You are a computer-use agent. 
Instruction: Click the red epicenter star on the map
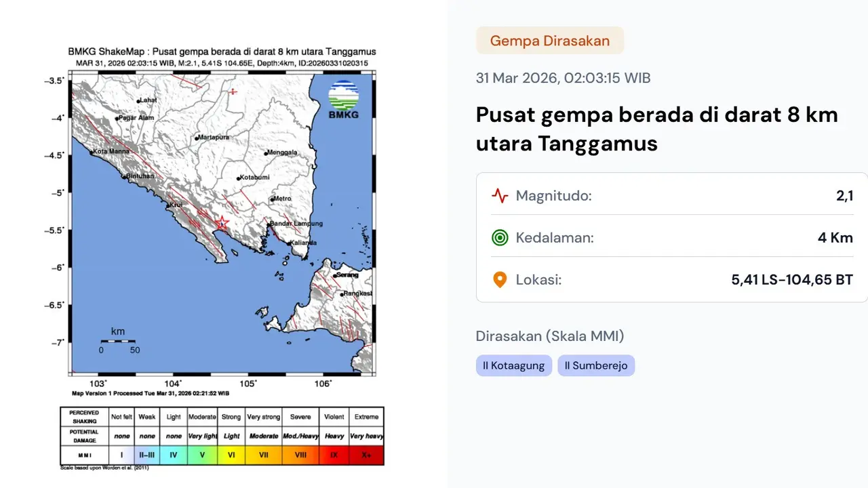221,222
